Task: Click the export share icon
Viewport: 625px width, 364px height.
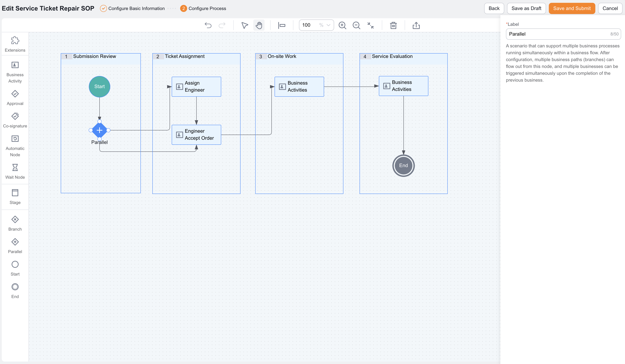Action: (416, 25)
